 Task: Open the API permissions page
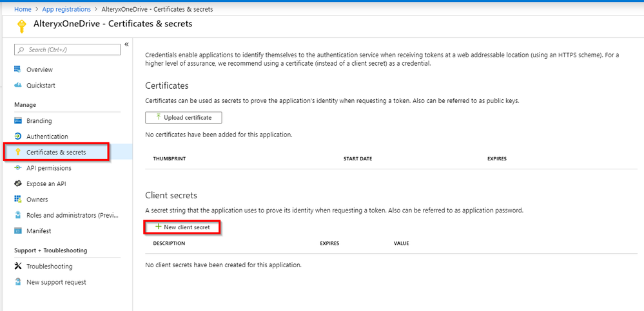click(x=49, y=168)
